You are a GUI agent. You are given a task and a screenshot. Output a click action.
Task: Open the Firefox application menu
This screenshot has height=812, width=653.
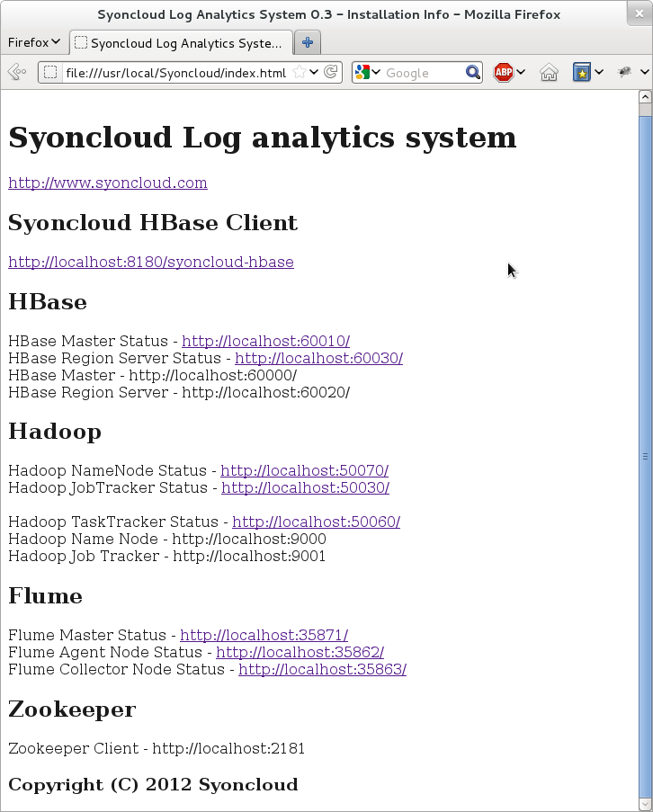34,42
